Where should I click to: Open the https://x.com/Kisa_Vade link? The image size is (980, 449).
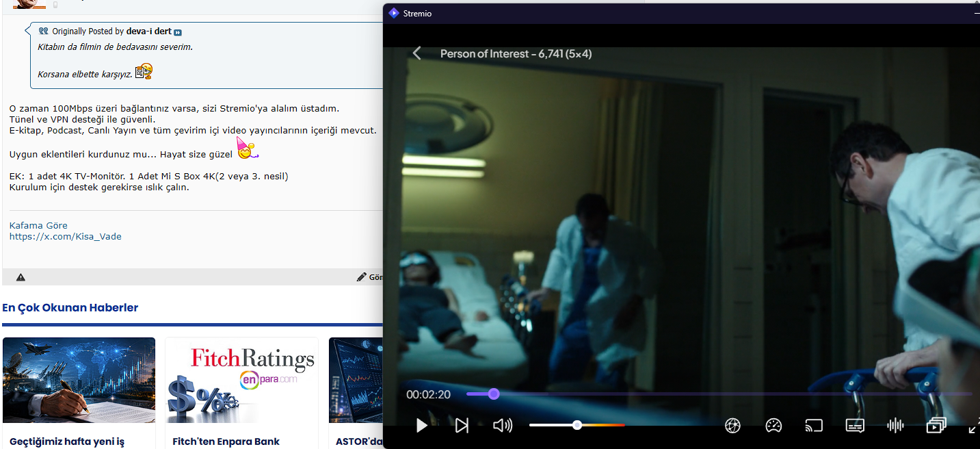click(x=66, y=237)
